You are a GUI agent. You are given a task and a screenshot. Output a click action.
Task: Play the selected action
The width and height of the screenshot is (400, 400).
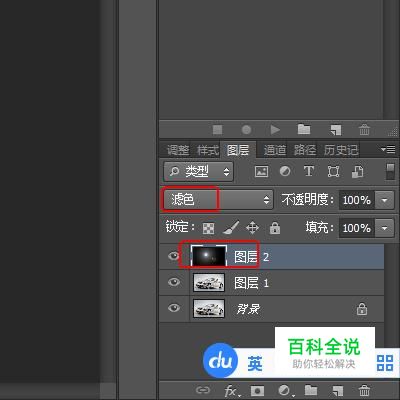coord(275,130)
